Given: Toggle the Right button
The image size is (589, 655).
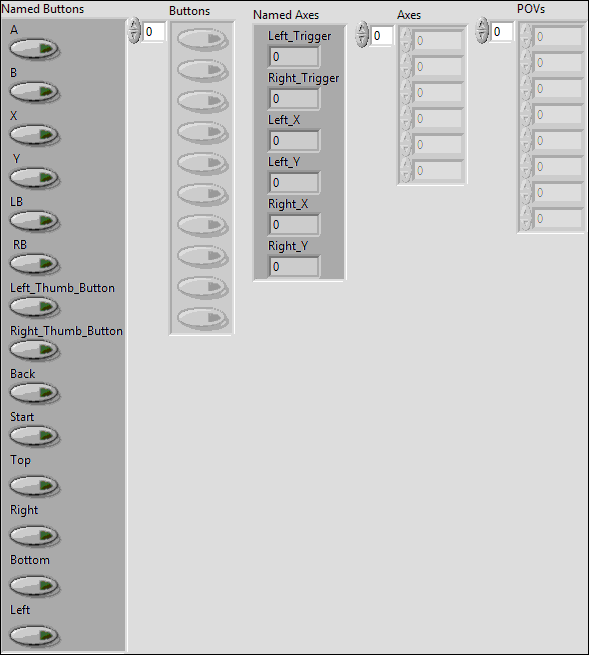Looking at the screenshot, I should pyautogui.click(x=34, y=536).
